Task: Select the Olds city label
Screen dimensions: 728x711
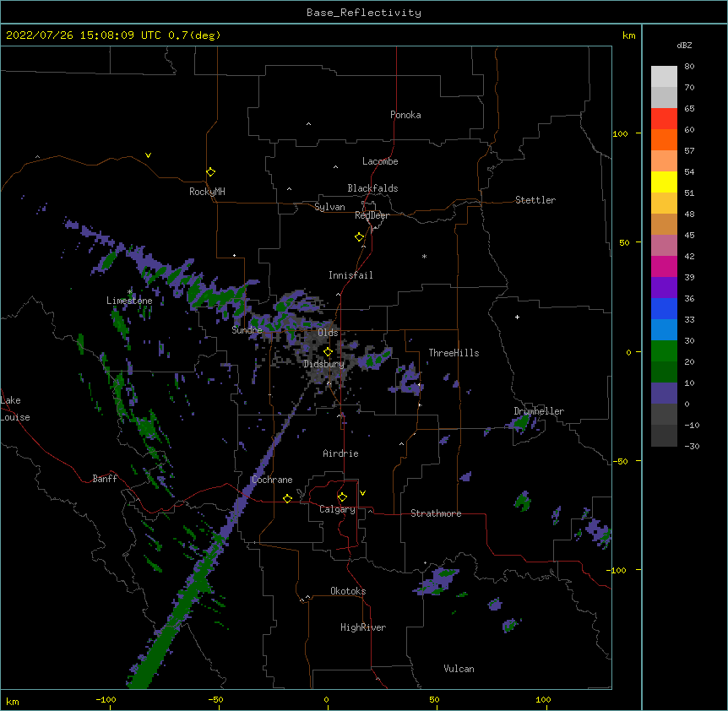Action: coord(328,333)
